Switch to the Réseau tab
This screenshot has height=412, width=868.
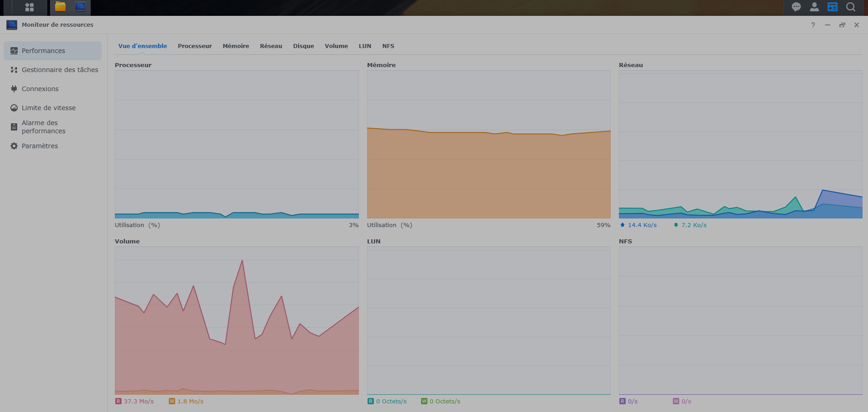(x=271, y=46)
